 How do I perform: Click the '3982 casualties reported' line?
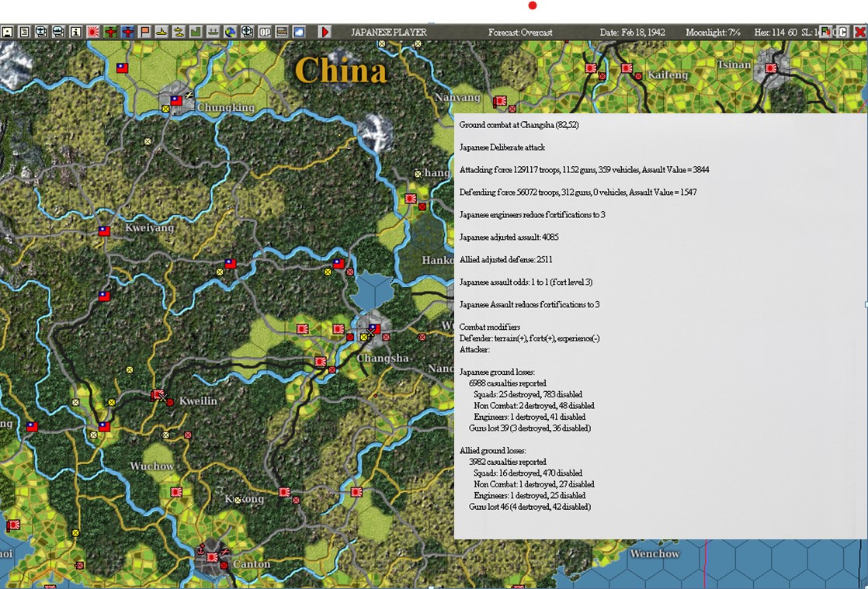point(507,461)
